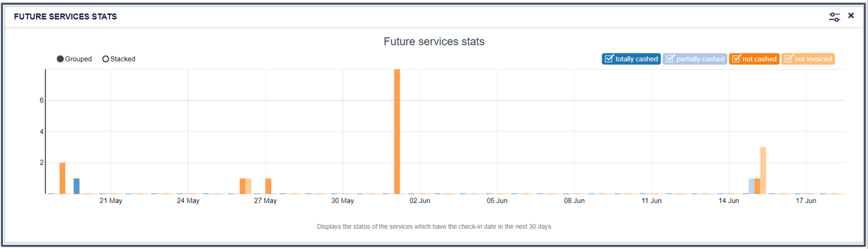Screen dimensions: 868x249
Task: Select the Grouped radio option
Action: (60, 59)
